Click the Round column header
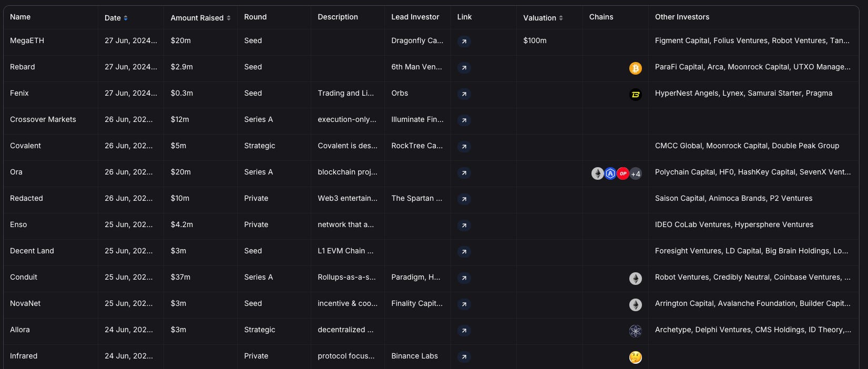This screenshot has height=369, width=868. [x=256, y=17]
